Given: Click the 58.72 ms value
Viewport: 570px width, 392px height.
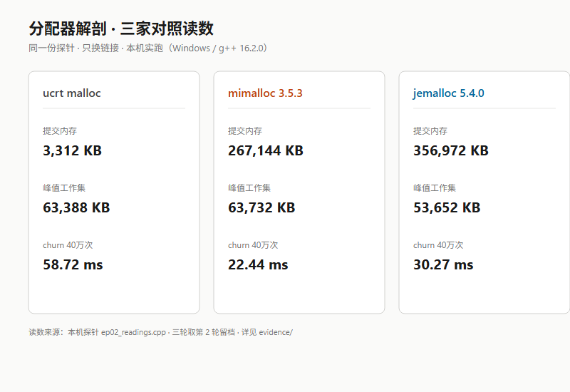Looking at the screenshot, I should tap(73, 264).
